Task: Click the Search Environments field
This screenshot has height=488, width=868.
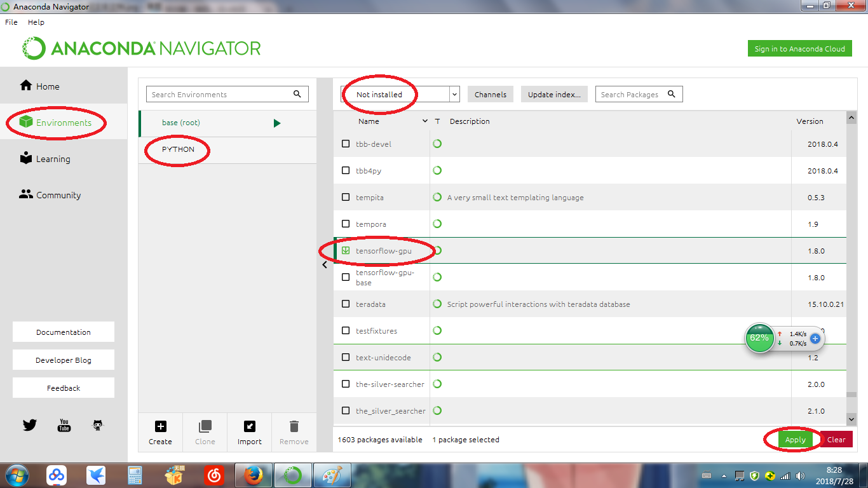Action: [x=227, y=95]
